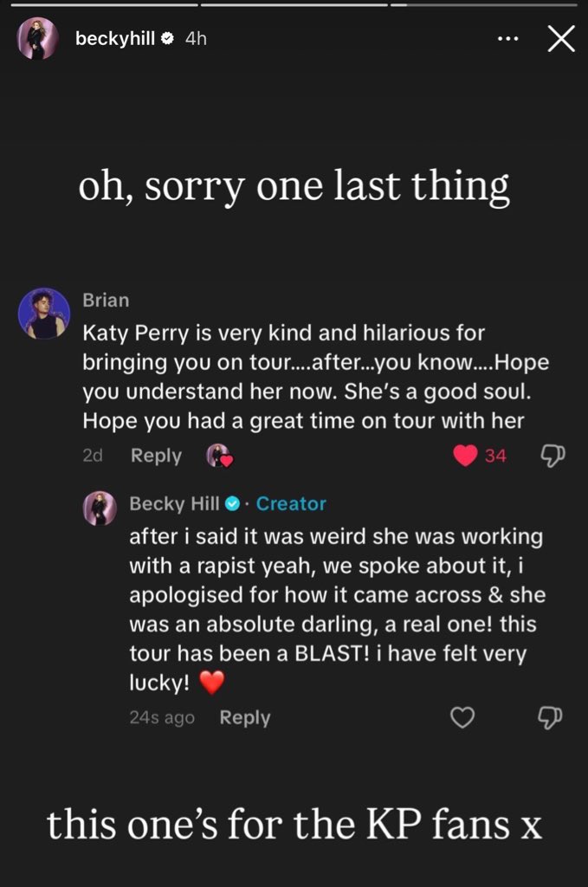Unlike Brian's comment via the red heart
Image resolution: width=588 pixels, height=887 pixels.
click(x=466, y=456)
